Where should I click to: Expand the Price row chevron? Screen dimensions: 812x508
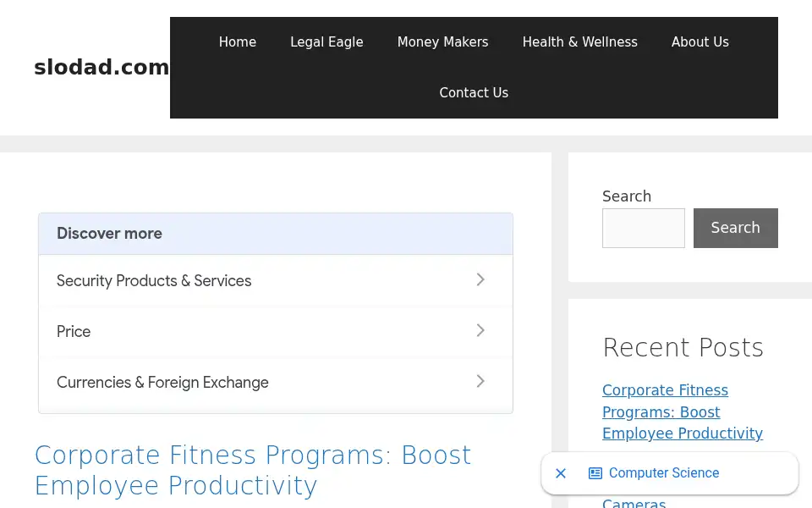[x=480, y=331]
